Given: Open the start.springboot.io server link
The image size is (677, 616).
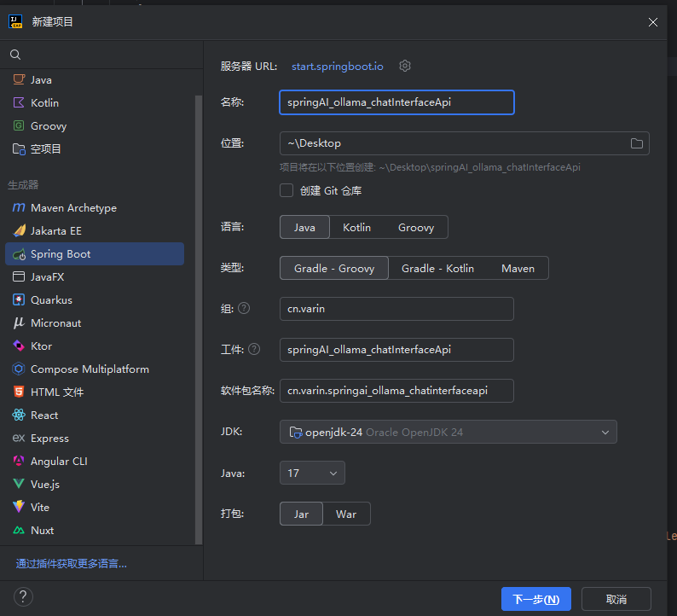Looking at the screenshot, I should 337,66.
